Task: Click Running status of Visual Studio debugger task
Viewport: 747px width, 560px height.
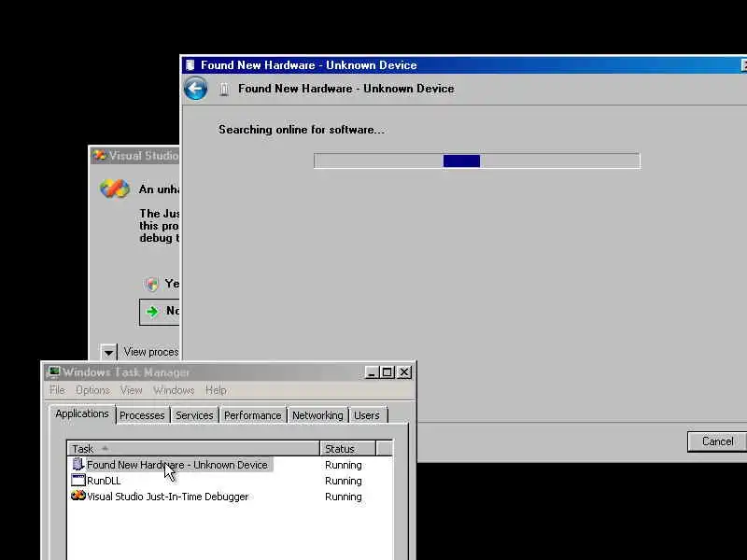Action: pyautogui.click(x=344, y=497)
